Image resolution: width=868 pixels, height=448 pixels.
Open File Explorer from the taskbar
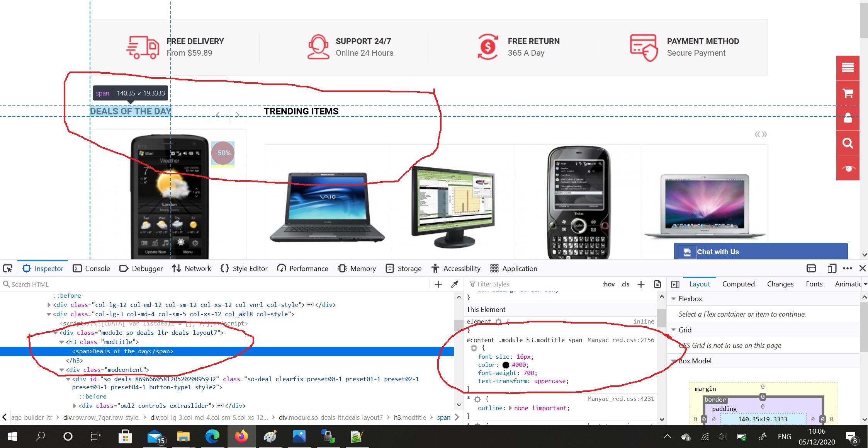(x=183, y=436)
